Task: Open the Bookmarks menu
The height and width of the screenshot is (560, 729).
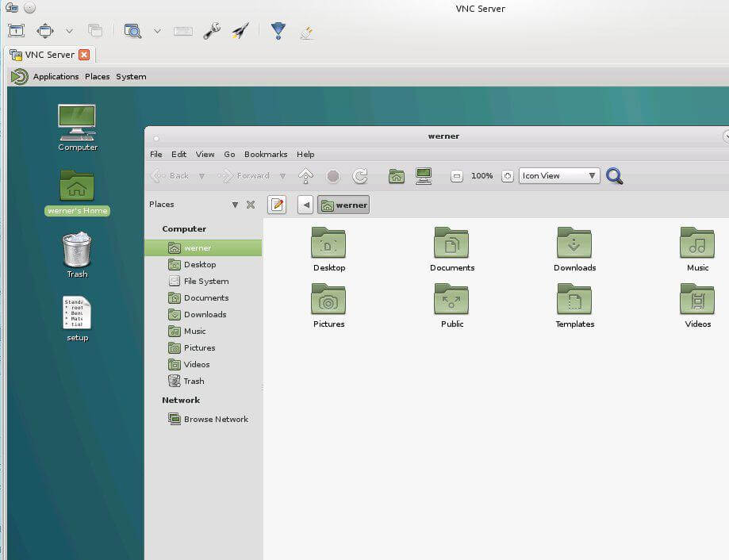Action: 266,155
